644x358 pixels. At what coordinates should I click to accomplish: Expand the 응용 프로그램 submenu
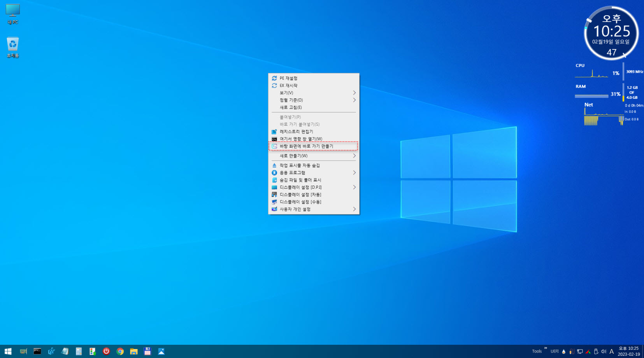click(314, 173)
